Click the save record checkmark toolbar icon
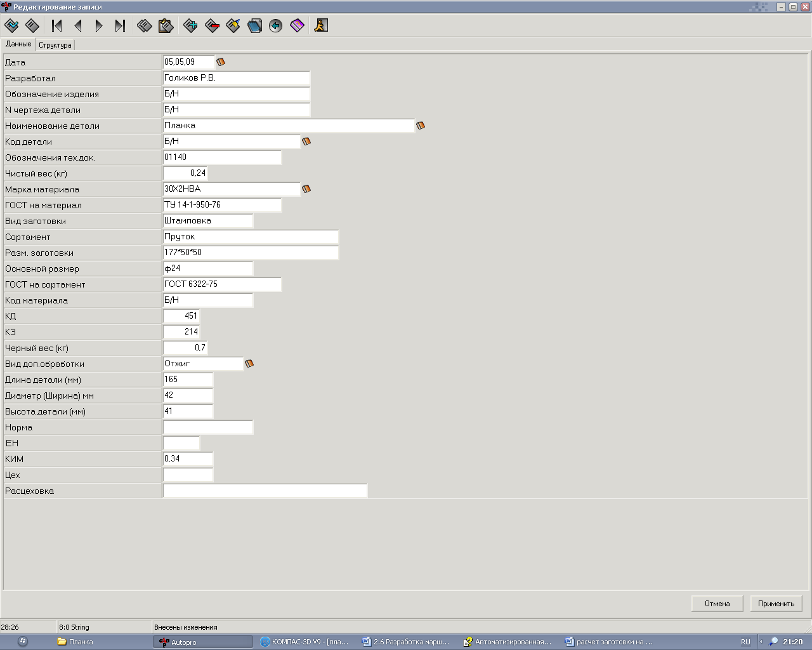This screenshot has width=812, height=650. [x=11, y=25]
